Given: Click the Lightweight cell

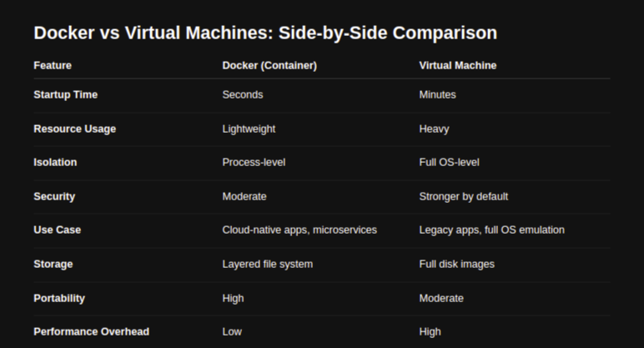Looking at the screenshot, I should tap(249, 129).
